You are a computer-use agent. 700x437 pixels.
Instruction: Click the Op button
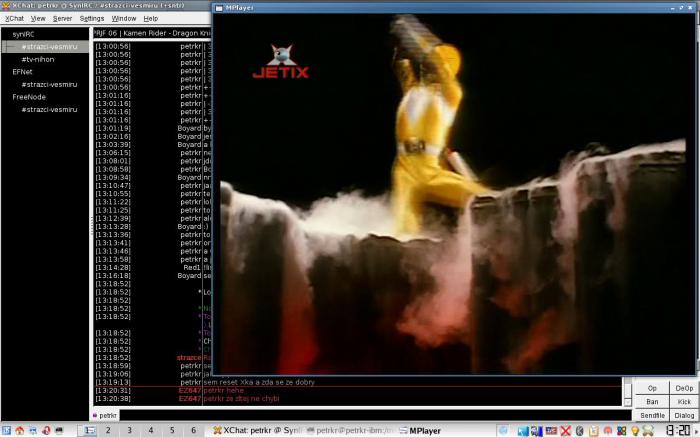pos(652,388)
